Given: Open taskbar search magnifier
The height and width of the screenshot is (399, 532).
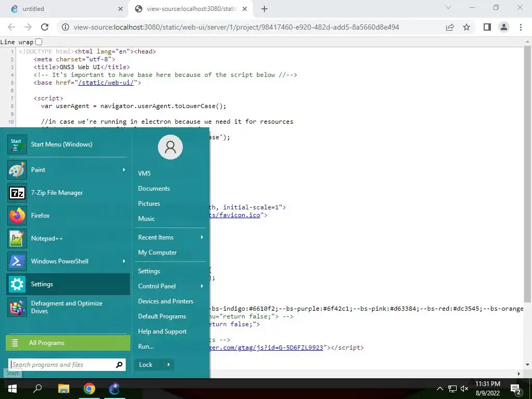Looking at the screenshot, I should click(37, 389).
